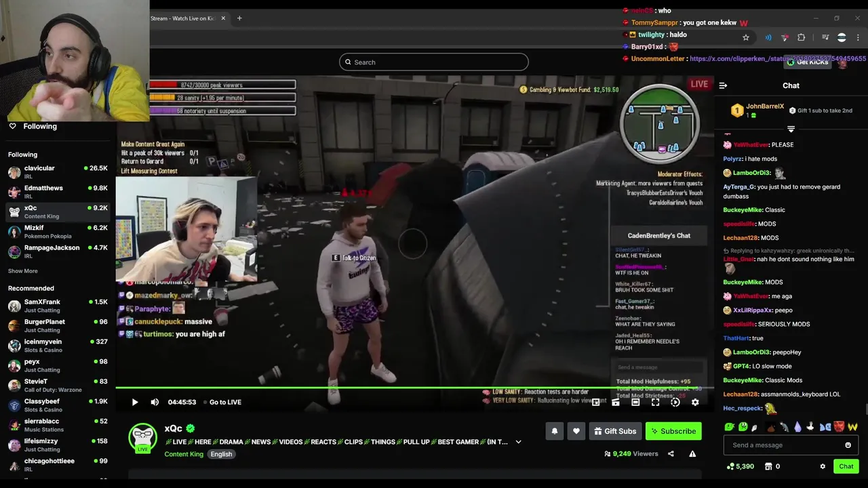Insert the purple crystal emote

[797, 427]
